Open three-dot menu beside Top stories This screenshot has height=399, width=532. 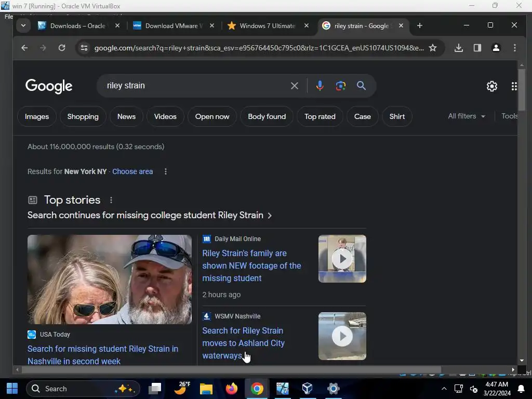pyautogui.click(x=111, y=200)
